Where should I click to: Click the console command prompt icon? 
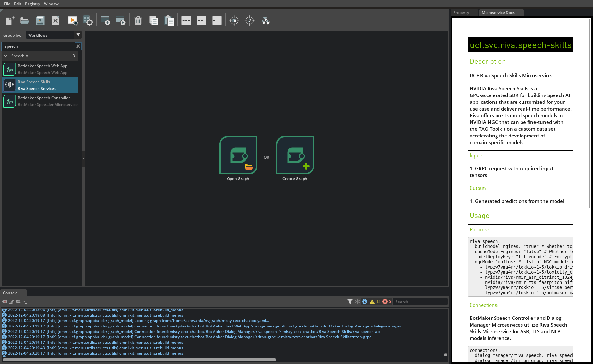click(25, 302)
